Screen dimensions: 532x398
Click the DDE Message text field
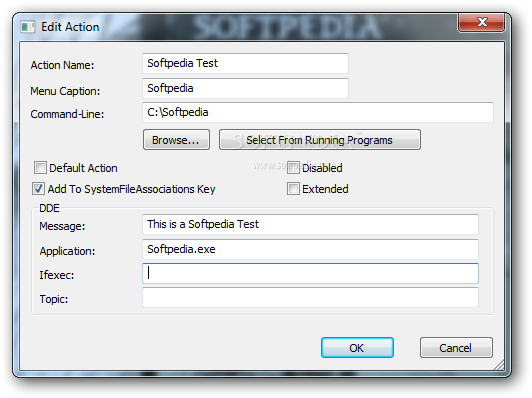tap(310, 224)
